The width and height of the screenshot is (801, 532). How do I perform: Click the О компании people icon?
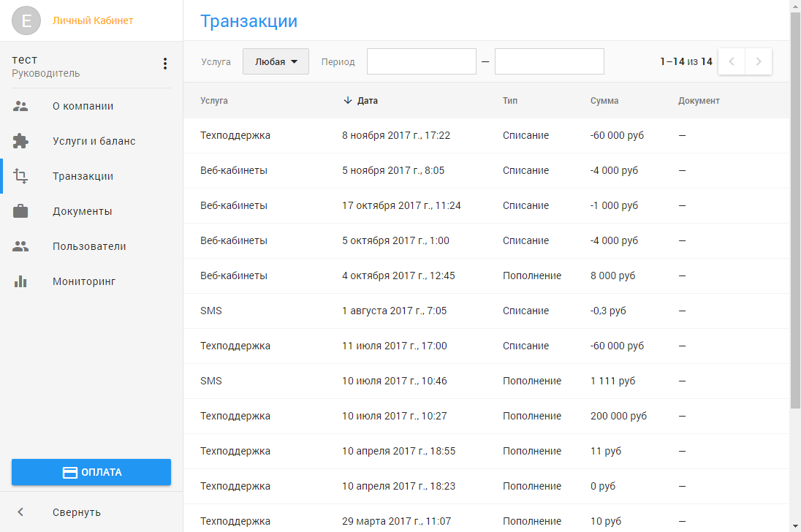point(20,106)
